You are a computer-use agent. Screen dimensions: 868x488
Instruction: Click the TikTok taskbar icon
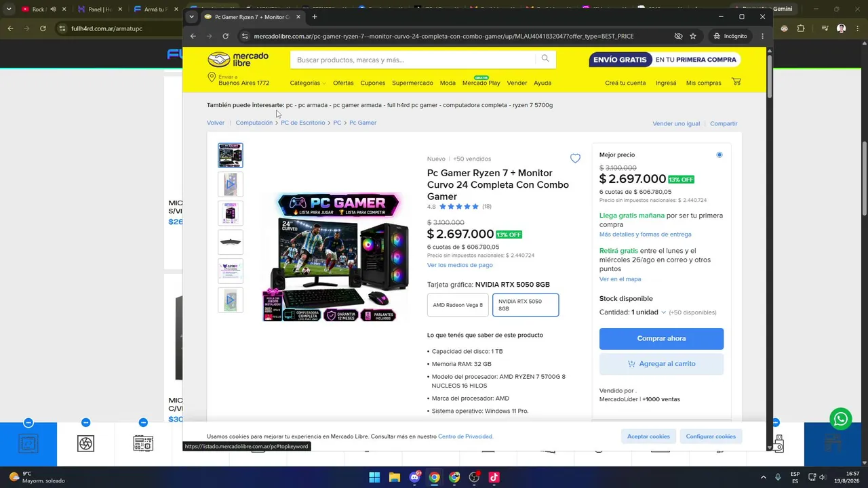coord(494,477)
